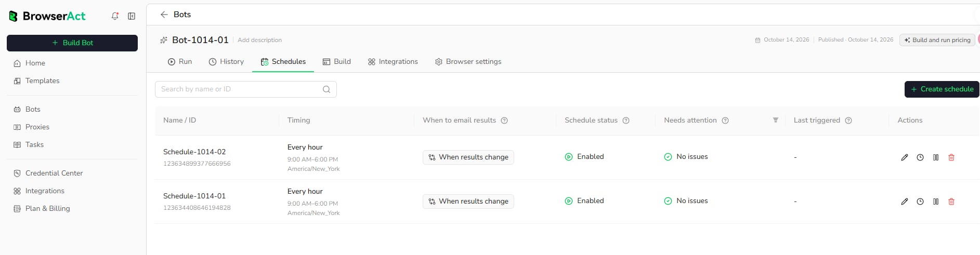The width and height of the screenshot is (980, 255).
Task: Click the Published October 14, 2026 text
Action: pyautogui.click(x=856, y=40)
